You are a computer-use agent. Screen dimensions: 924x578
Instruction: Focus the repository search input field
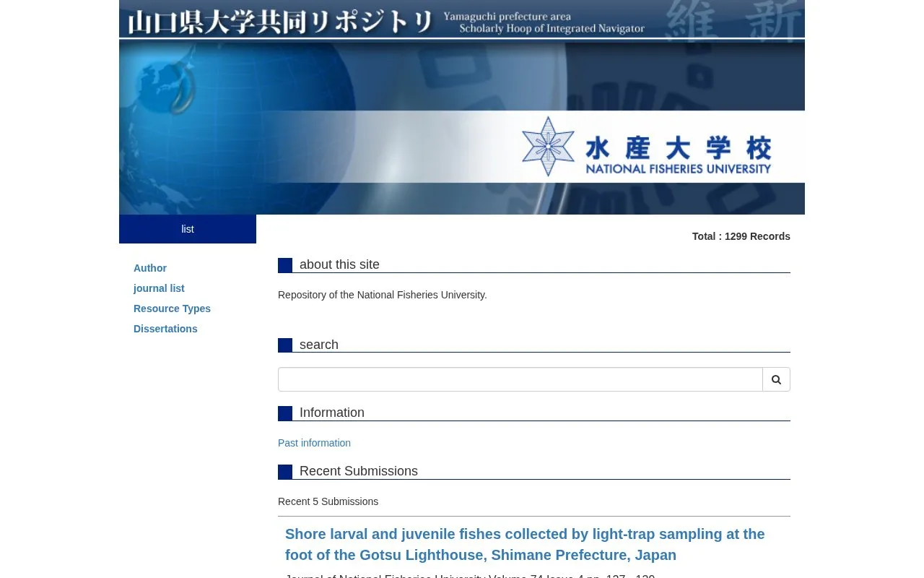[x=520, y=379]
